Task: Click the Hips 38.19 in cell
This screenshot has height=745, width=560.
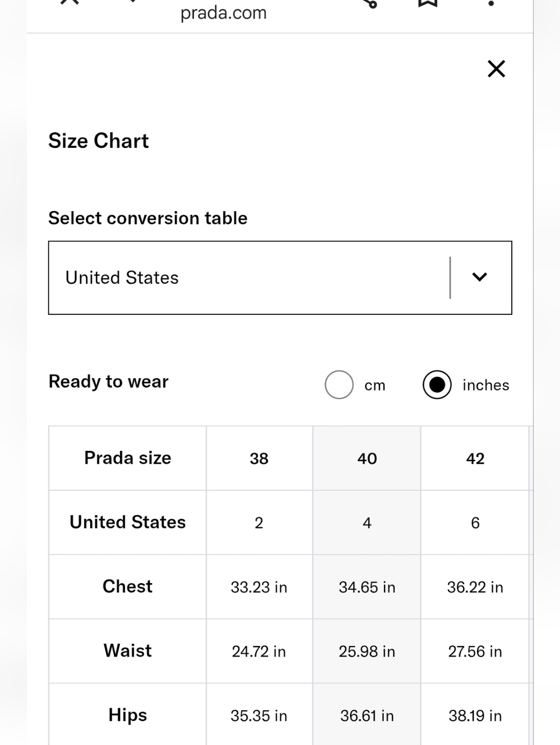Action: coord(475,715)
